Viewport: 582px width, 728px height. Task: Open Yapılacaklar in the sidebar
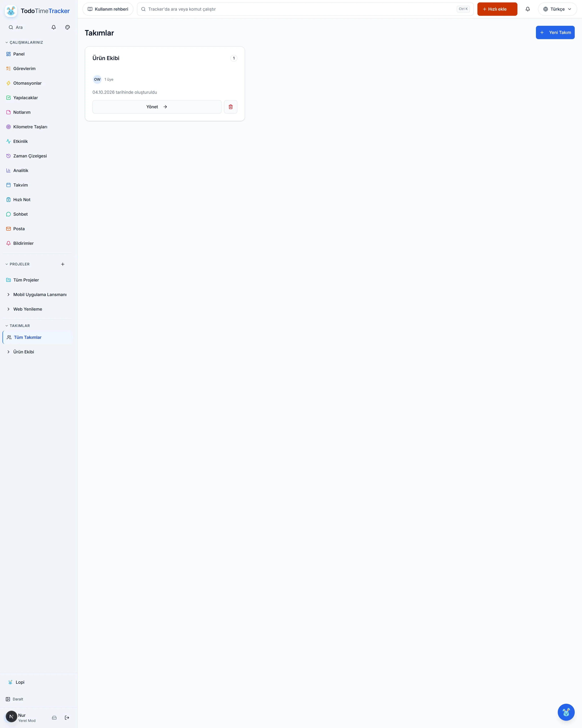point(37,98)
